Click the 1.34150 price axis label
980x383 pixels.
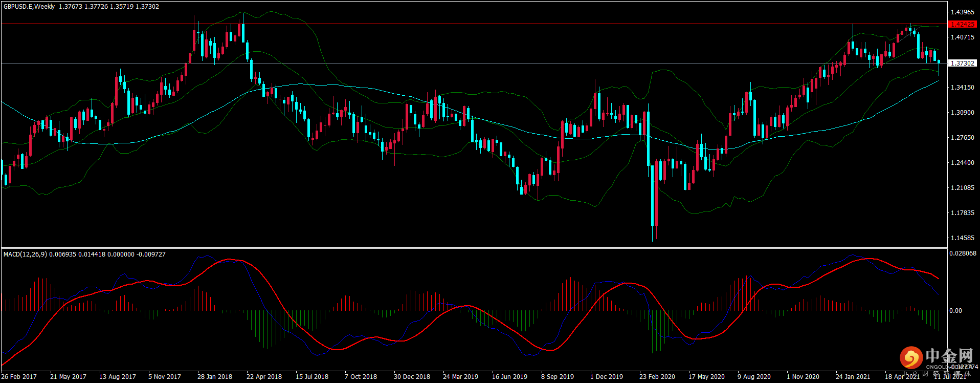coord(962,87)
